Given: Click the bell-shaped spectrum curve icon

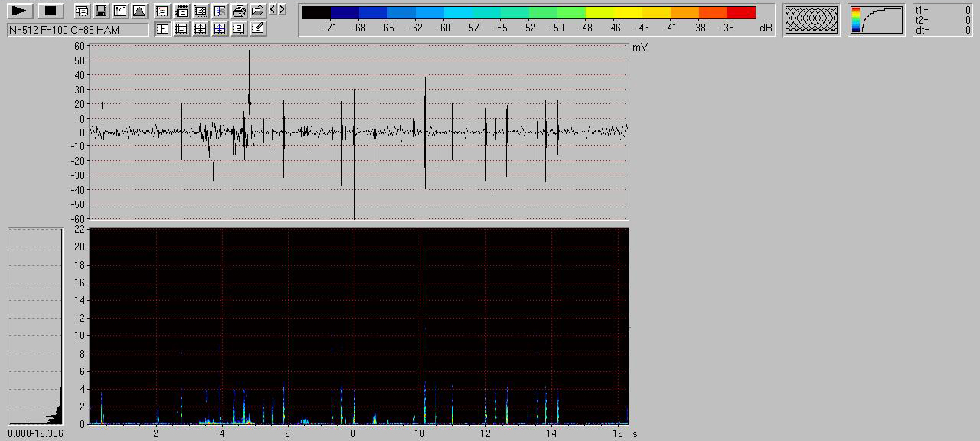Looking at the screenshot, I should 139,11.
